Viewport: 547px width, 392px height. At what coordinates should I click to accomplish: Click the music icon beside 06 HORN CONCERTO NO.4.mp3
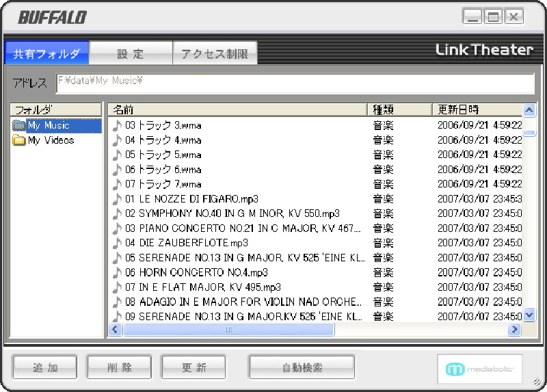[x=117, y=272]
